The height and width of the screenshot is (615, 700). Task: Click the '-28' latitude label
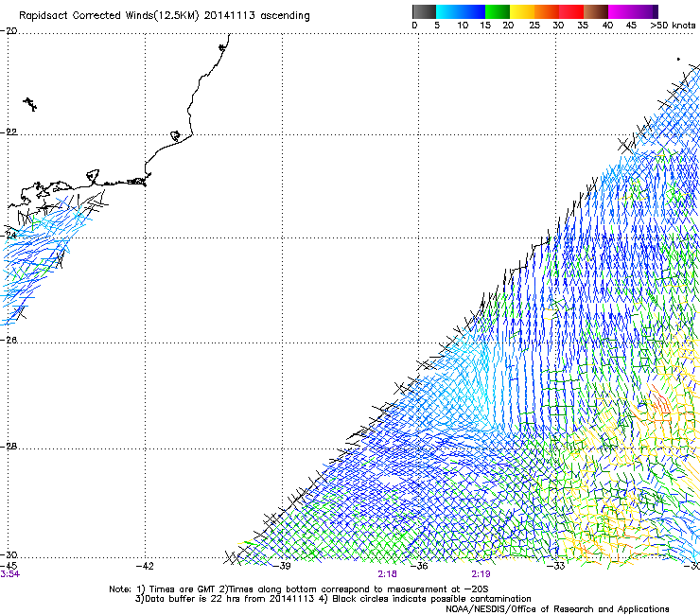[9, 447]
